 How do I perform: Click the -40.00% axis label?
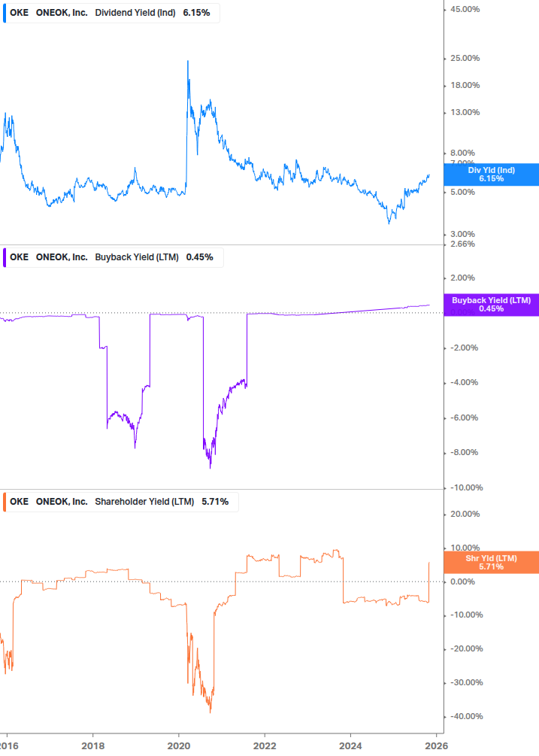pyautogui.click(x=466, y=716)
